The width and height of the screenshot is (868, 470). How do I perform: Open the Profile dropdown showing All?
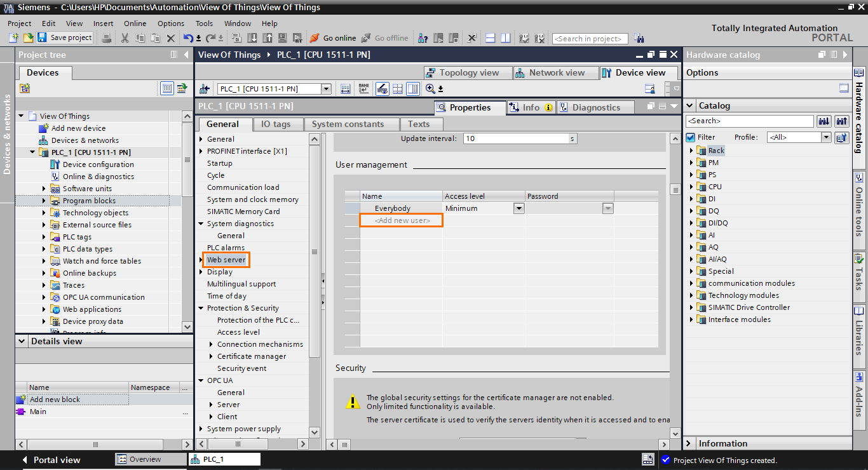(x=826, y=137)
